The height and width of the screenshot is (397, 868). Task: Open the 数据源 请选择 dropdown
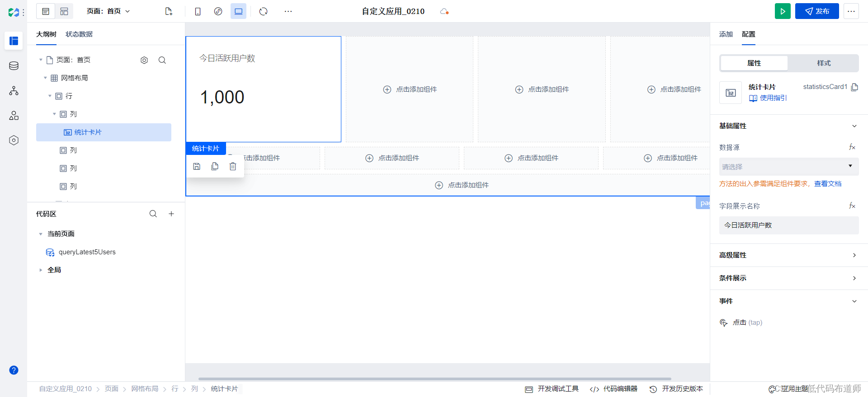click(x=789, y=167)
